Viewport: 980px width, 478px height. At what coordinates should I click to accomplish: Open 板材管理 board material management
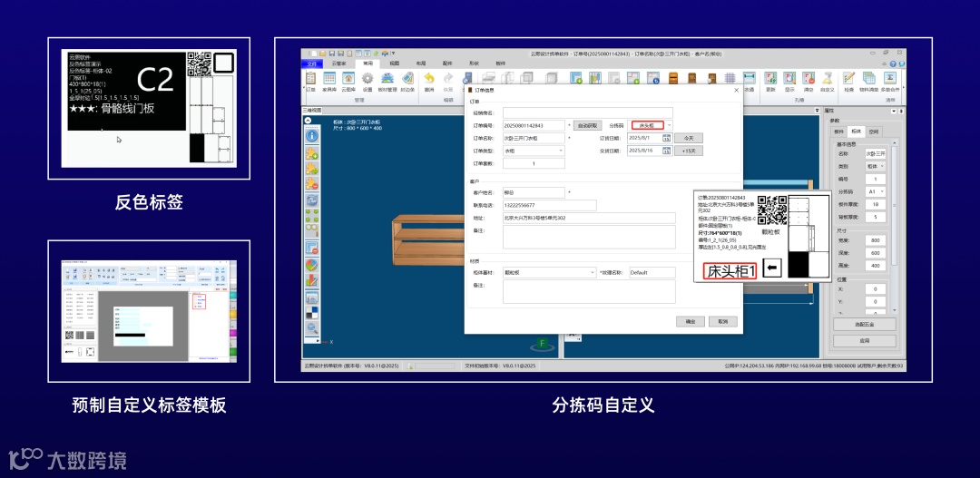pyautogui.click(x=387, y=82)
